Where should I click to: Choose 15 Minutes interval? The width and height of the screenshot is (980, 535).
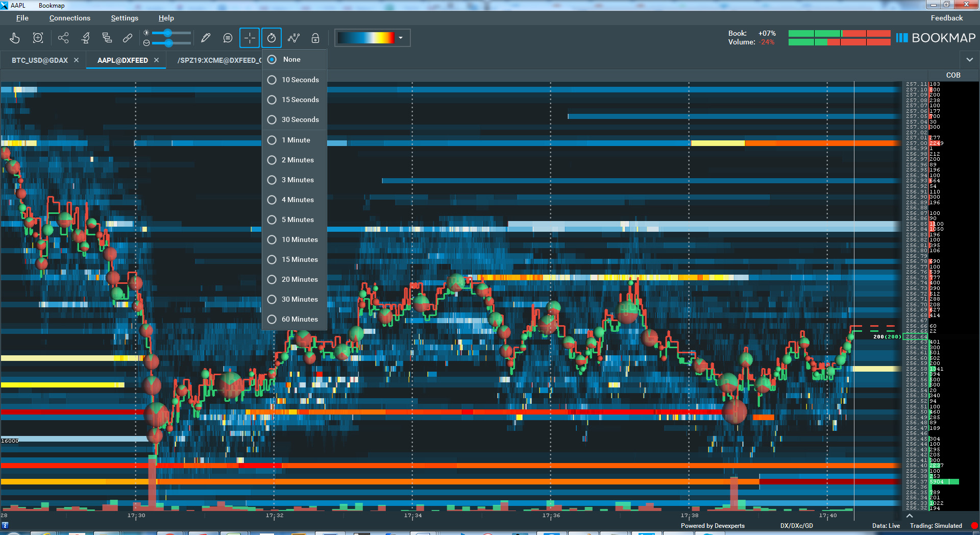click(x=295, y=259)
